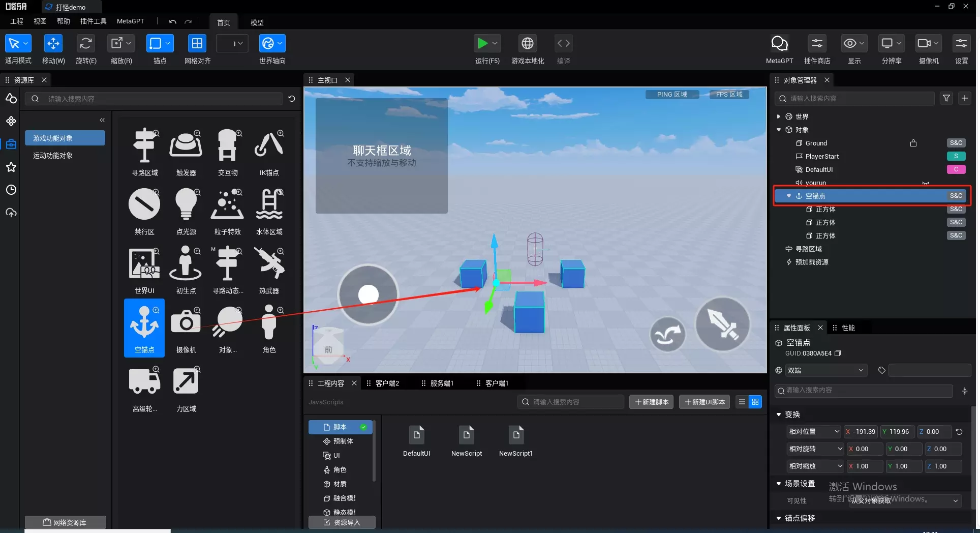Select the 世界UI asset
Viewport: 980px width, 533px height.
point(145,270)
